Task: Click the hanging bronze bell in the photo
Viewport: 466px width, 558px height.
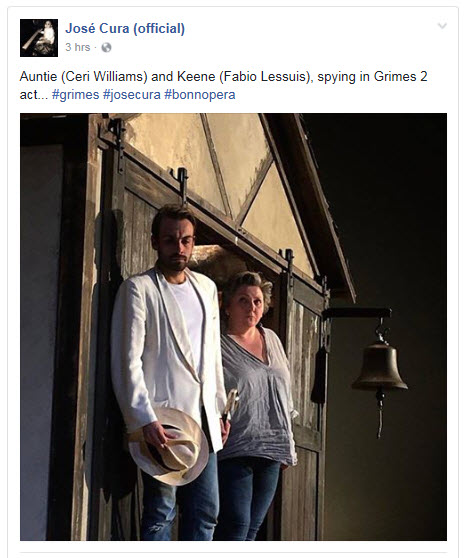Action: coord(379,367)
